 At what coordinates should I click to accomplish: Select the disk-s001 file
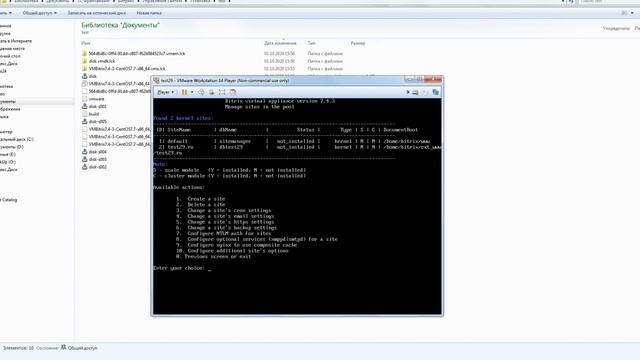[94, 107]
